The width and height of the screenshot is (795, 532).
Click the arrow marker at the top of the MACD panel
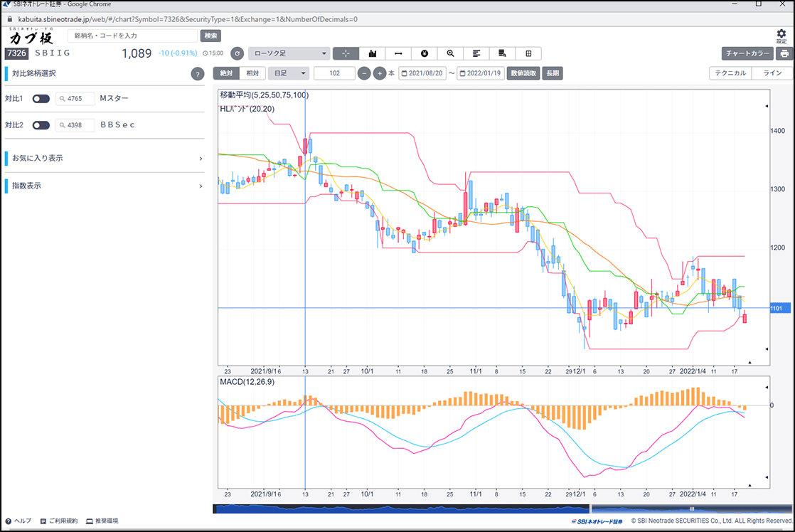coord(767,388)
